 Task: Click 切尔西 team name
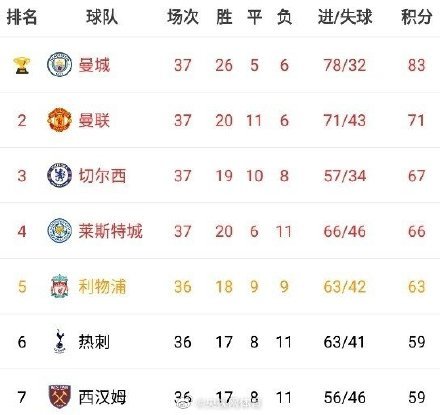[x=102, y=175]
